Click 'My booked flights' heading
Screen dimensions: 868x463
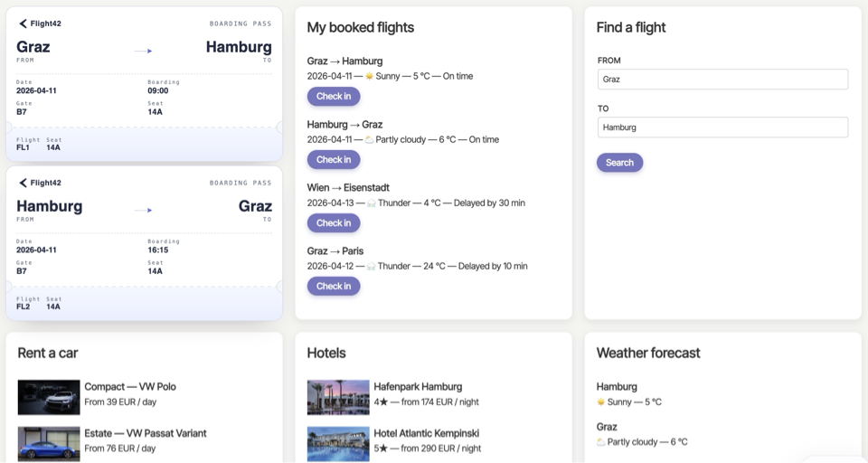point(361,28)
